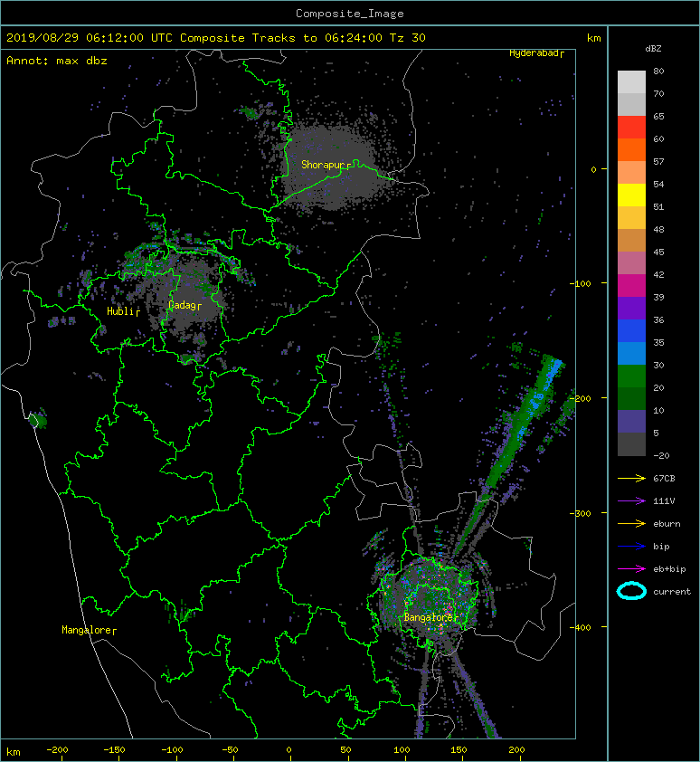The image size is (700, 762).
Task: Select the eburn legend label text
Action: coord(667,524)
